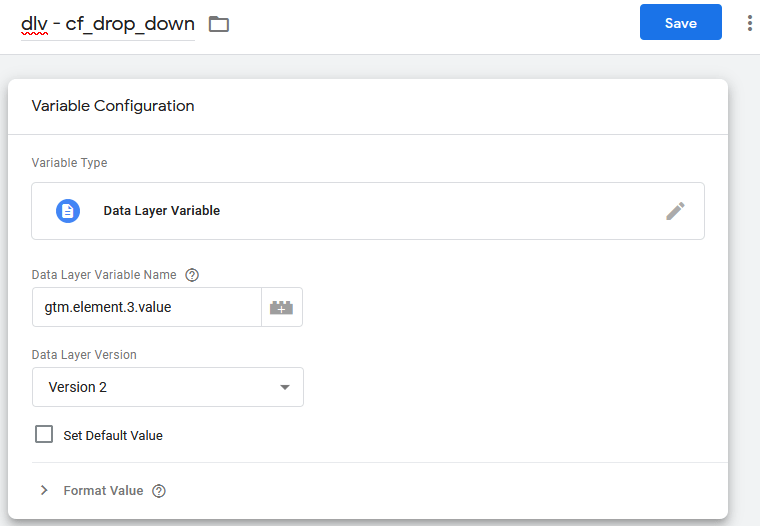Click the pencil edit icon for variable type

(x=675, y=211)
